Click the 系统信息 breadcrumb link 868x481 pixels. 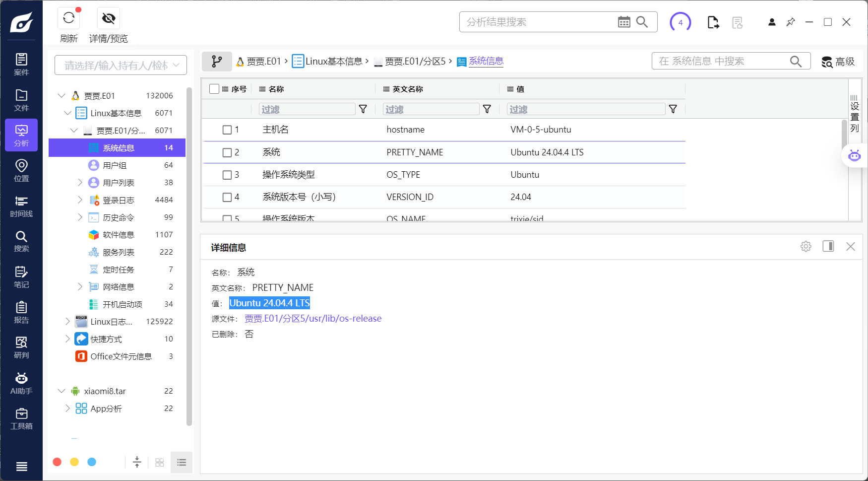coord(486,61)
